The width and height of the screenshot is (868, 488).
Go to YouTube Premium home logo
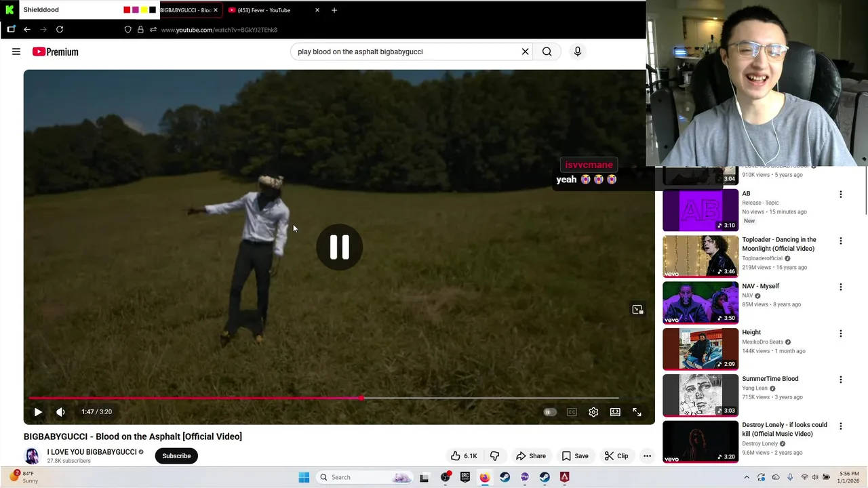coord(55,52)
